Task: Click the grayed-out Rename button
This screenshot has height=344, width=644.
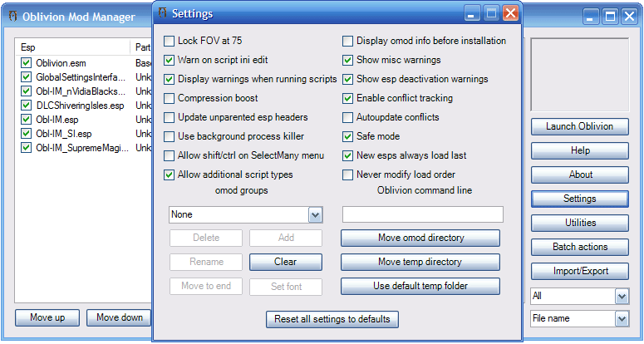Action: [x=206, y=262]
